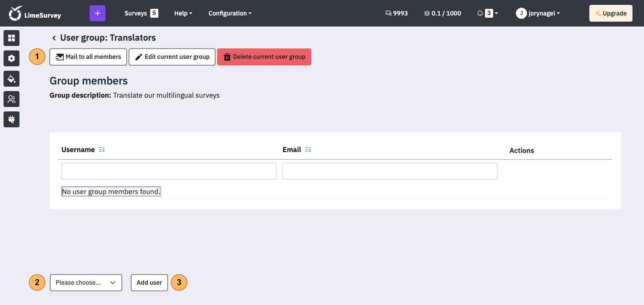Click the purple plus create button
The image size is (644, 305).
(x=97, y=13)
